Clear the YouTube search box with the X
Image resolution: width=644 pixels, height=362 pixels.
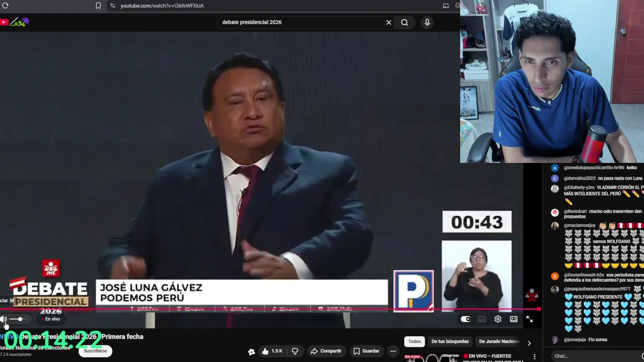tap(388, 22)
